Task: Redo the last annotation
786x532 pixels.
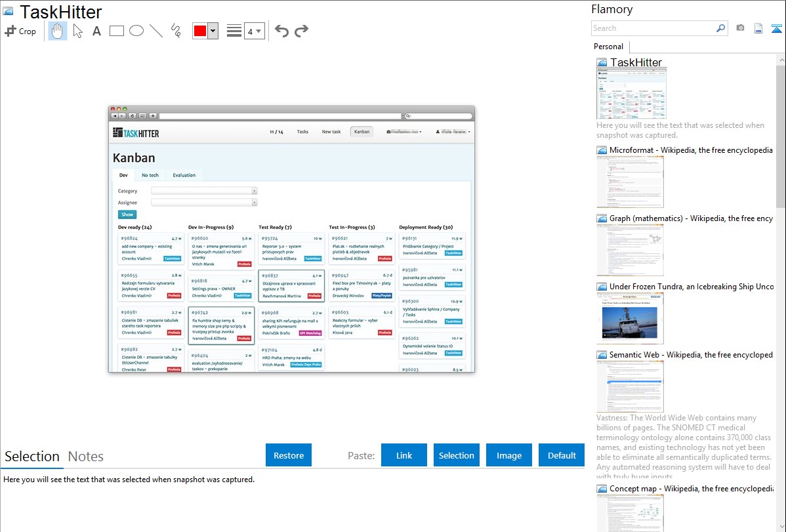Action: coord(301,31)
